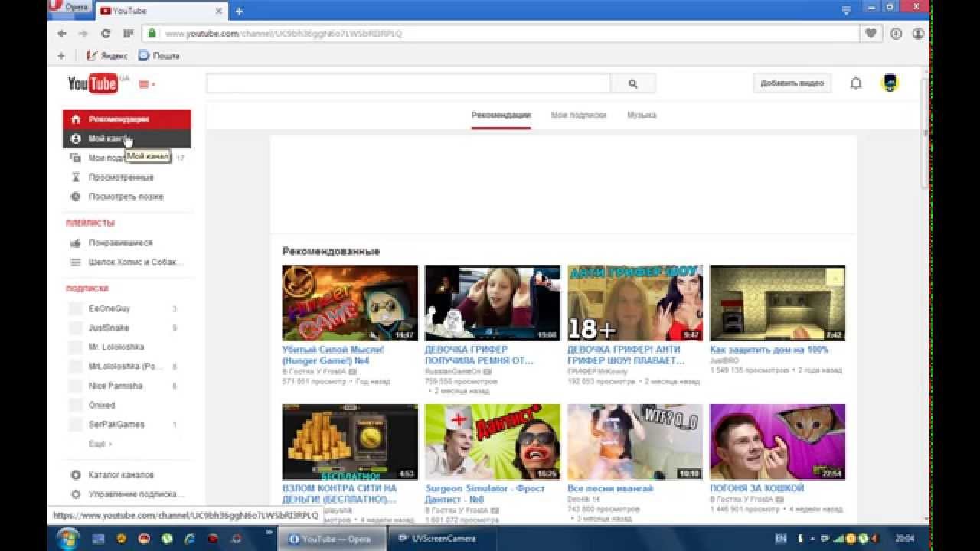Open 18+ АНТИ ГРИФЕР ШОУ thumbnail
Viewport: 980px width, 551px height.
pos(635,303)
